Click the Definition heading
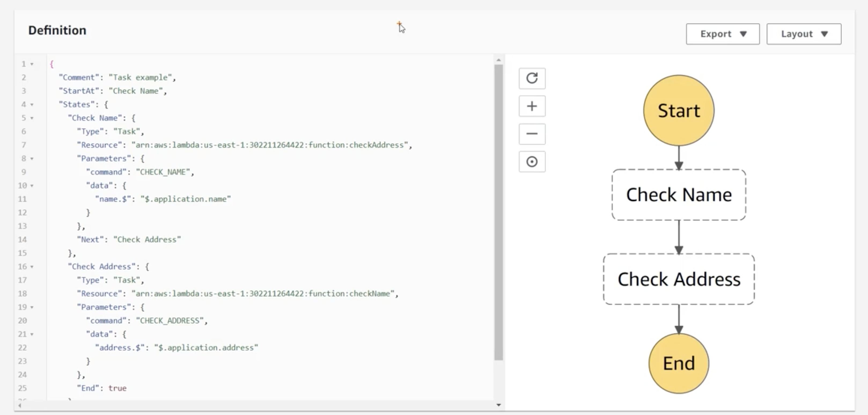868x415 pixels. click(x=57, y=30)
